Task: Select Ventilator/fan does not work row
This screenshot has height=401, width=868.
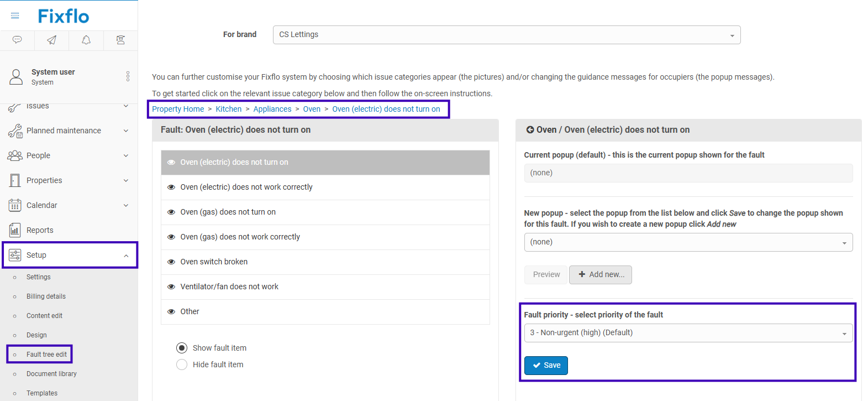Action: tap(325, 287)
